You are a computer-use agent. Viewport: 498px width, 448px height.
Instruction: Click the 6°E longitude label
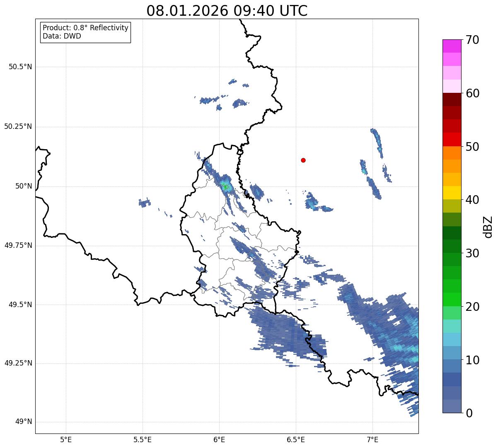[x=219, y=439]
